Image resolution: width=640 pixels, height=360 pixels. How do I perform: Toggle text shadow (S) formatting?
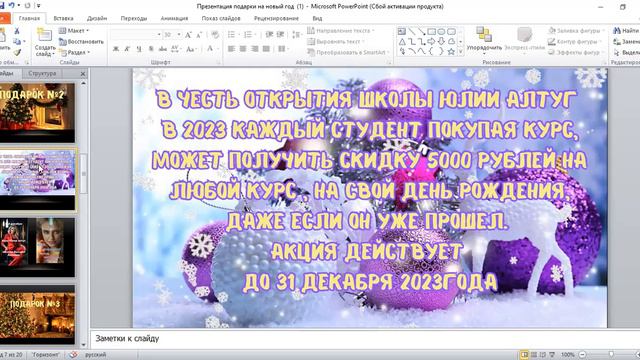click(x=151, y=49)
